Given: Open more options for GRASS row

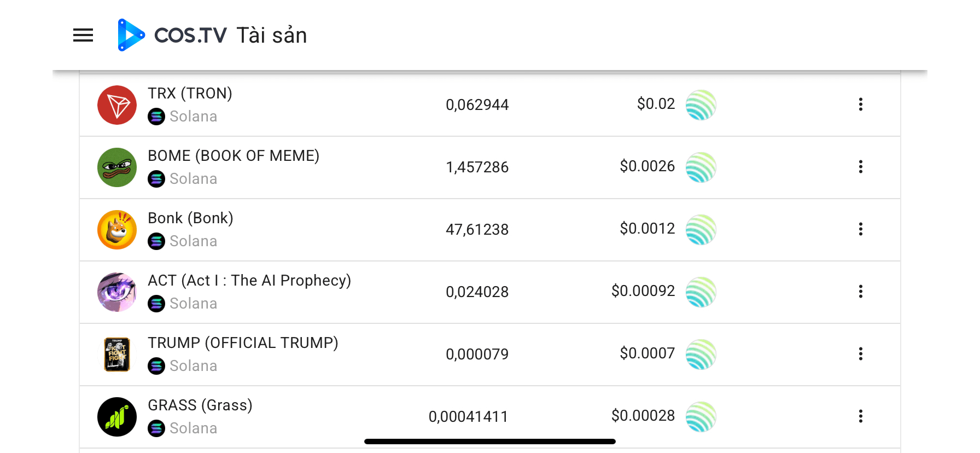Looking at the screenshot, I should 861,416.
